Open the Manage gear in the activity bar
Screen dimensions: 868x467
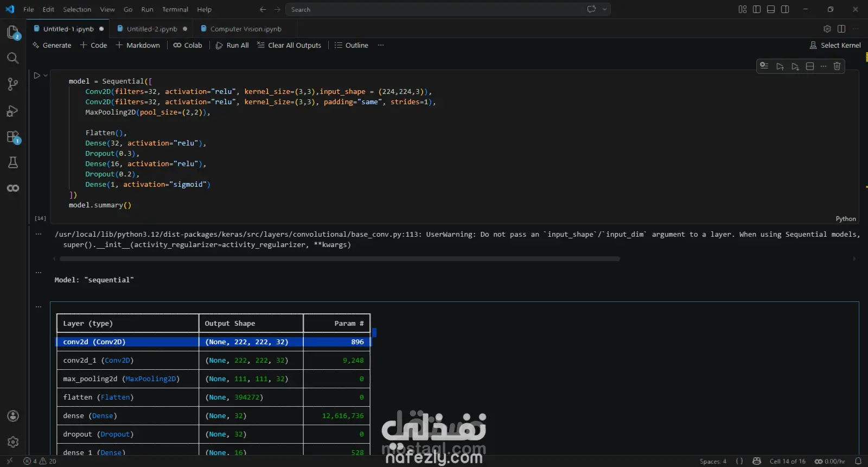13,442
